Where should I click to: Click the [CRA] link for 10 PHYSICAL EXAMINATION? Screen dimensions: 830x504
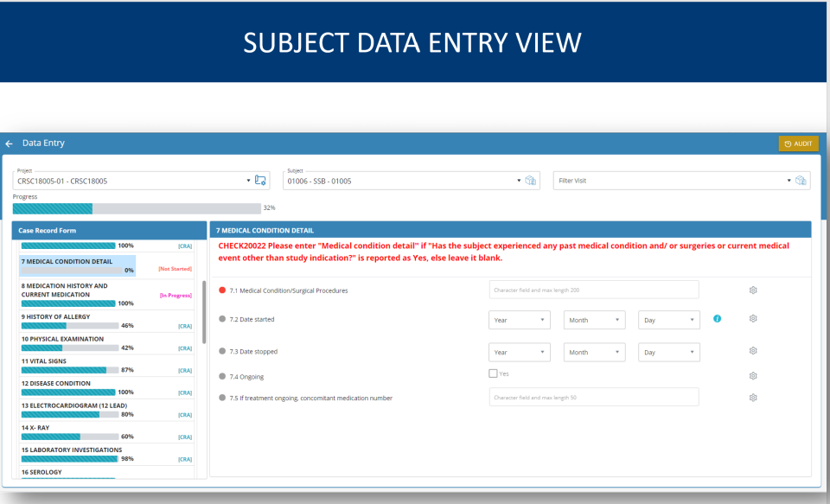click(x=184, y=348)
